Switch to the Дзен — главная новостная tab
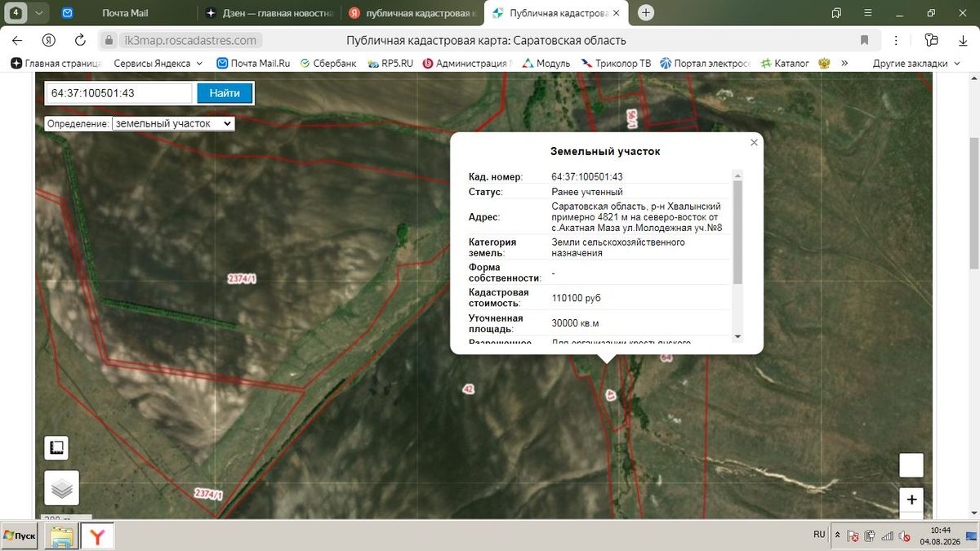Screen dimensions: 980x551 [269, 13]
